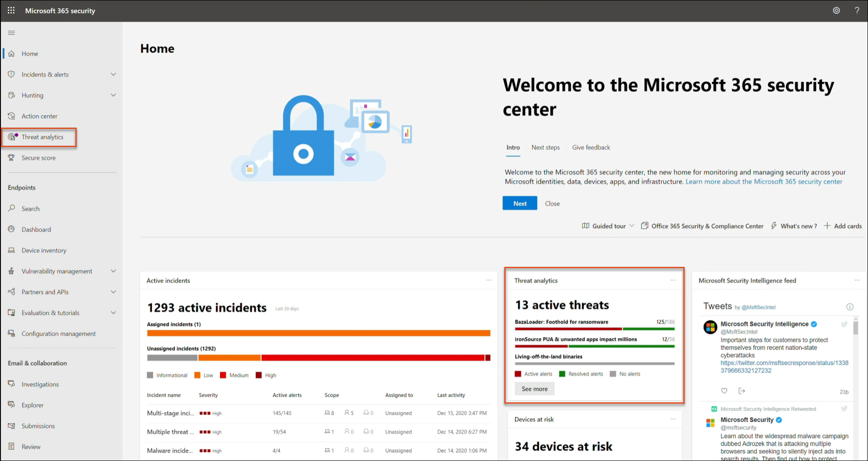Screen dimensions: 868x461
Task: Switch to the Give feedback tab
Action: click(591, 148)
